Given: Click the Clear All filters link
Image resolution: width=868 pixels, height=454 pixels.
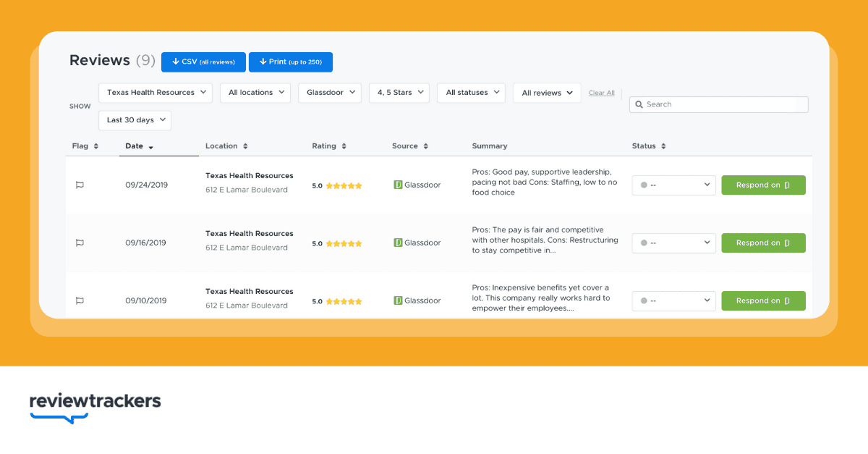Looking at the screenshot, I should click(601, 93).
